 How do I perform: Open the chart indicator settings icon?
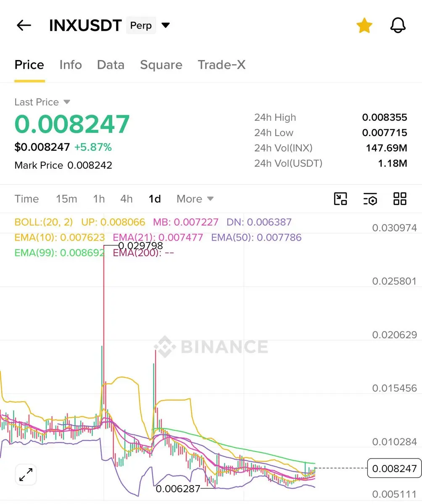(x=370, y=199)
